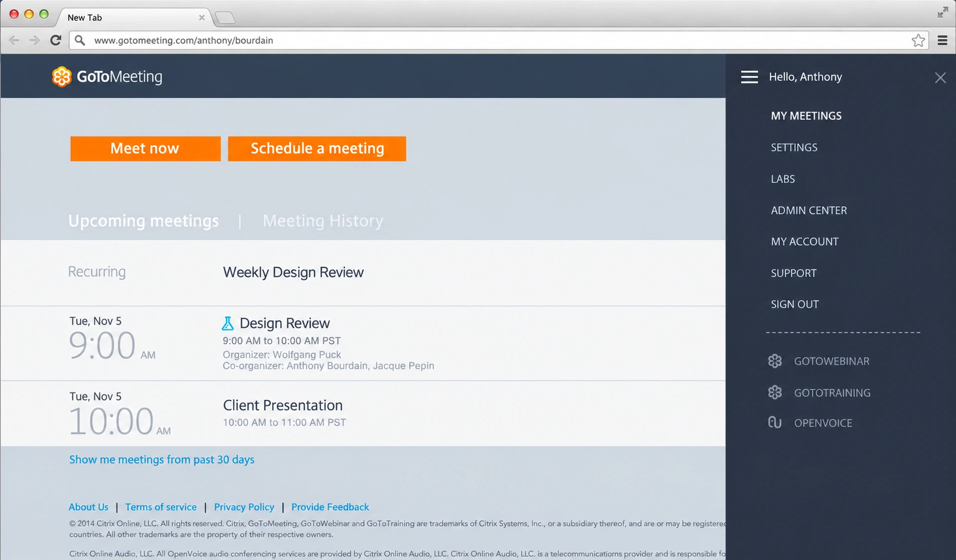This screenshot has width=956, height=560.
Task: Click the browser forward arrow
Action: (34, 40)
